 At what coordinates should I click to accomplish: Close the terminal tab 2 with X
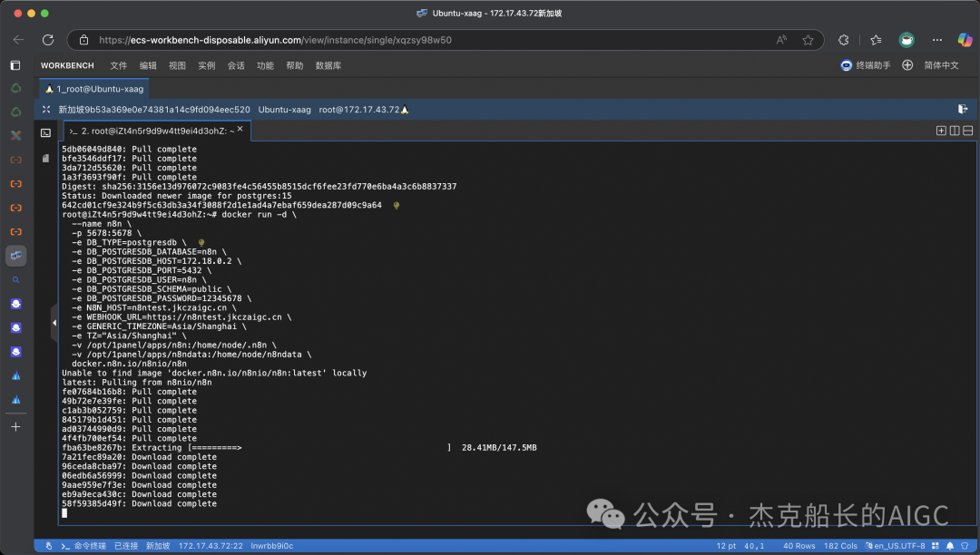[x=240, y=129]
